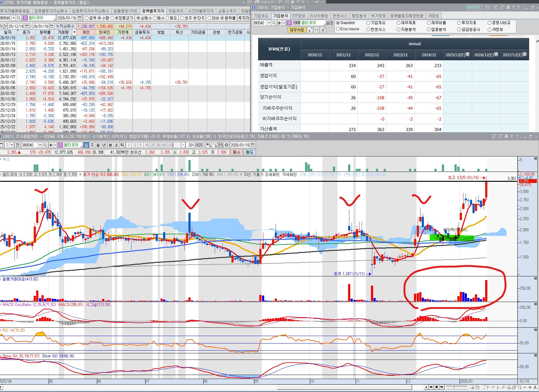Click the stock search magnifier in investor window
Image resolution: width=539 pixels, height=392 pixels.
pyautogui.click(x=19, y=18)
